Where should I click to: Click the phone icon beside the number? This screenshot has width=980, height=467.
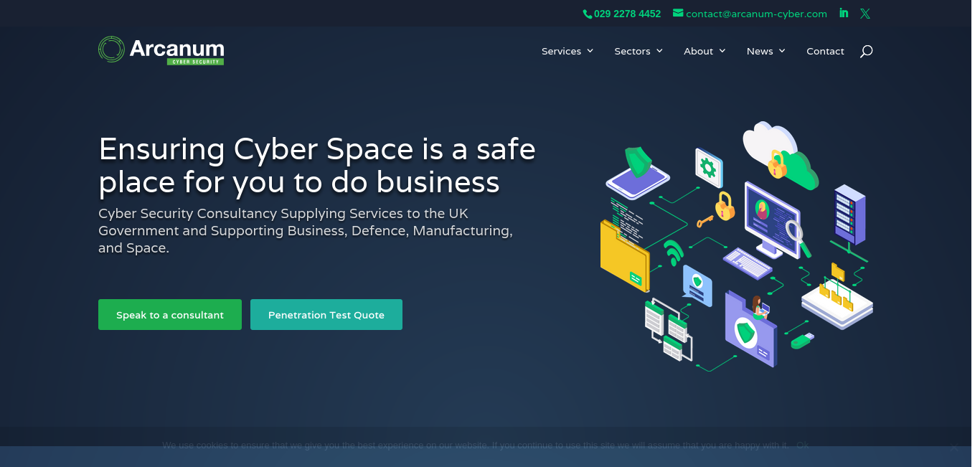(x=588, y=14)
